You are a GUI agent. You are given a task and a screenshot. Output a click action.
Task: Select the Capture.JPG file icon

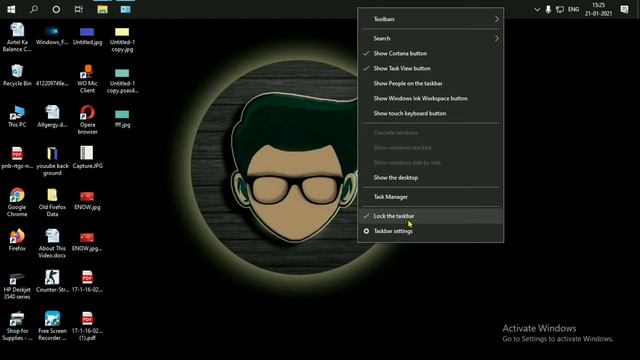[87, 157]
